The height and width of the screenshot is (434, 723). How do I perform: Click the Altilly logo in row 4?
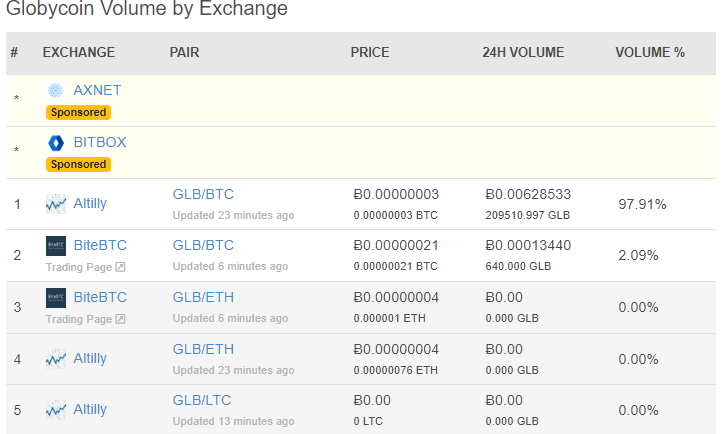(56, 359)
